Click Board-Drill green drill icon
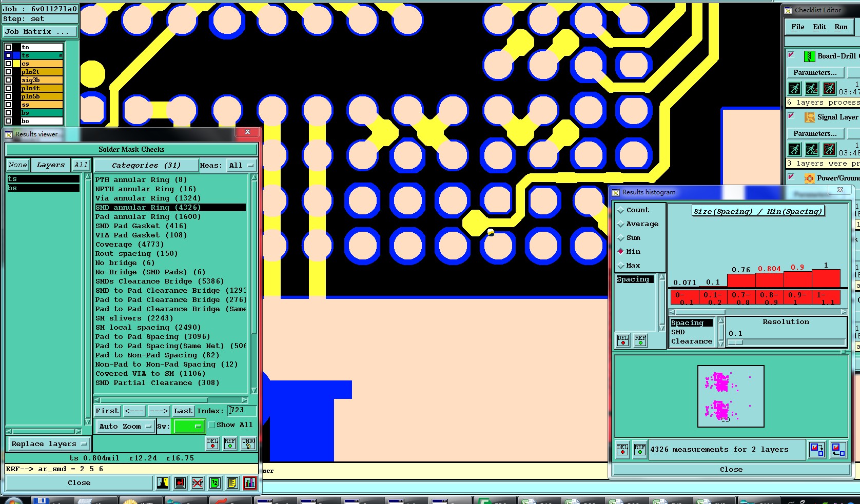Screen dimensions: 860x504 809,56
